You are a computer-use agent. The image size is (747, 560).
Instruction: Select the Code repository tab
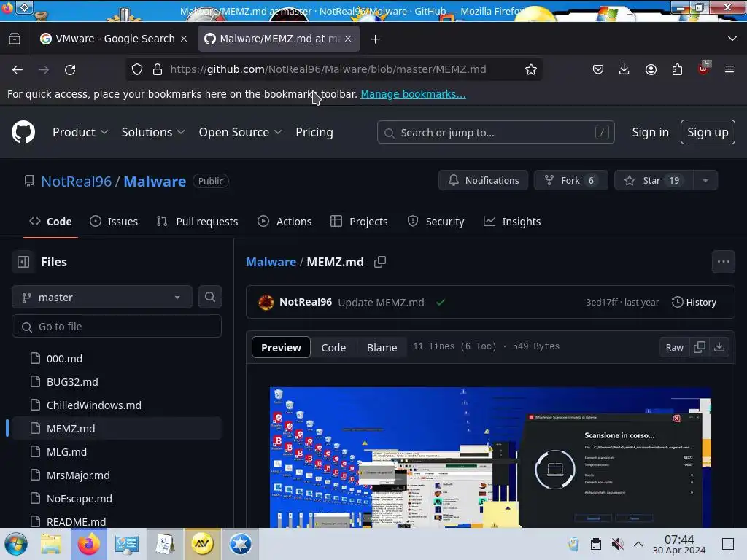coord(50,222)
